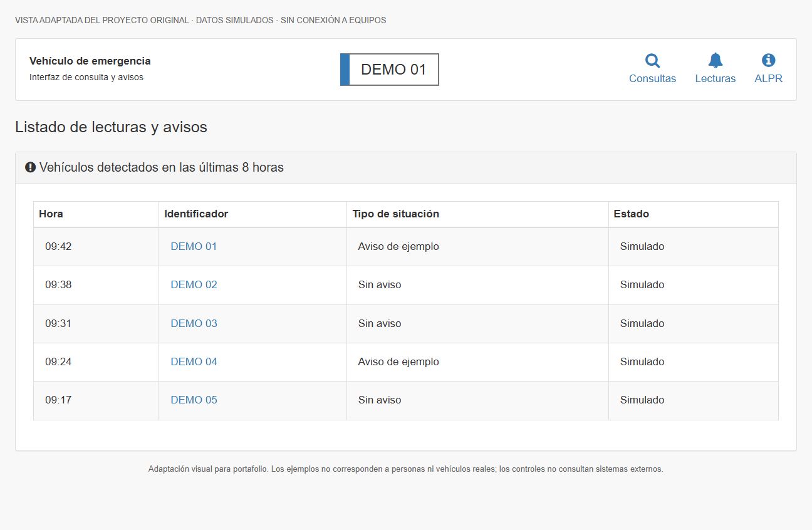812x530 pixels.
Task: Click the Interfaz de consulta y avisos subtitle
Action: (x=86, y=77)
